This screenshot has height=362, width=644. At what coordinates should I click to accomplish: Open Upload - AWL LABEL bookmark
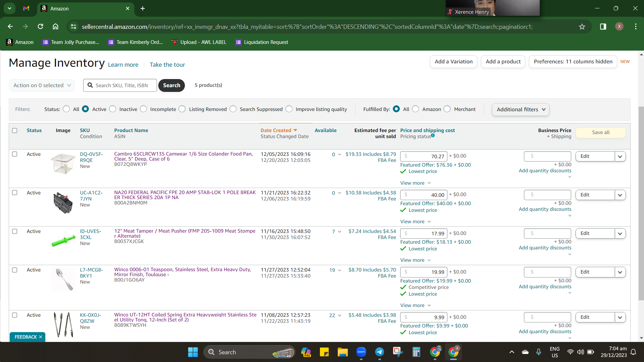pos(199,42)
